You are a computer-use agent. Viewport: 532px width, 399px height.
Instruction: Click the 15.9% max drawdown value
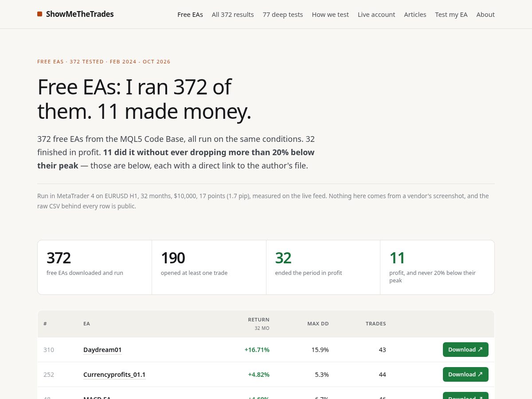pyautogui.click(x=320, y=350)
